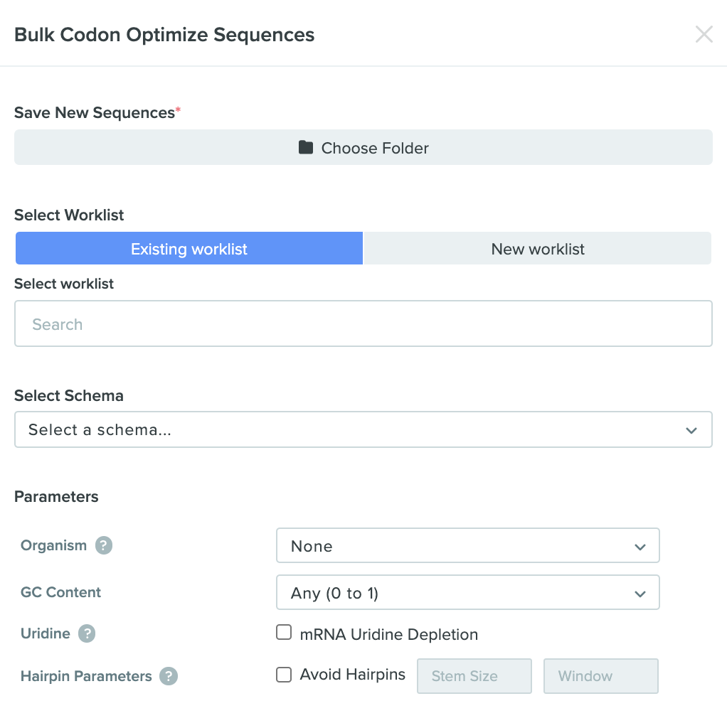This screenshot has height=728, width=727.
Task: Click the Organism help question-mark icon
Action: (104, 545)
